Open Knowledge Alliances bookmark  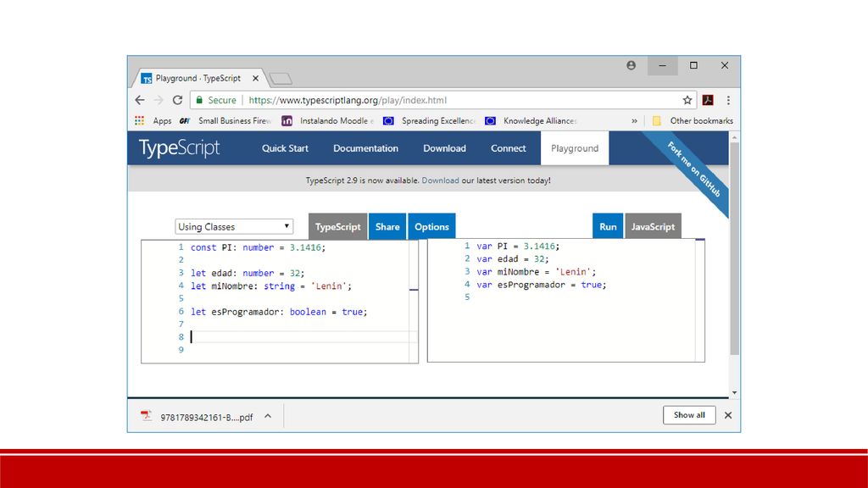point(531,120)
